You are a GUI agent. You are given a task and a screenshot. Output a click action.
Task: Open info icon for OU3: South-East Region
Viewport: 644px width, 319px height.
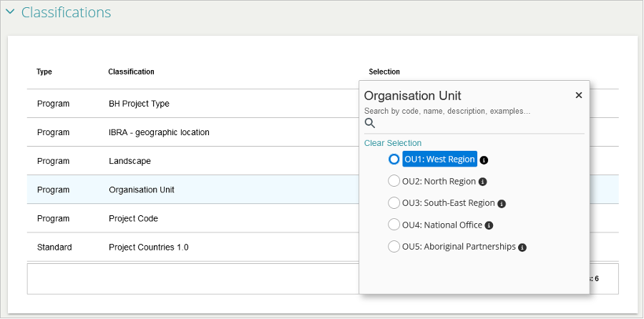click(x=502, y=204)
